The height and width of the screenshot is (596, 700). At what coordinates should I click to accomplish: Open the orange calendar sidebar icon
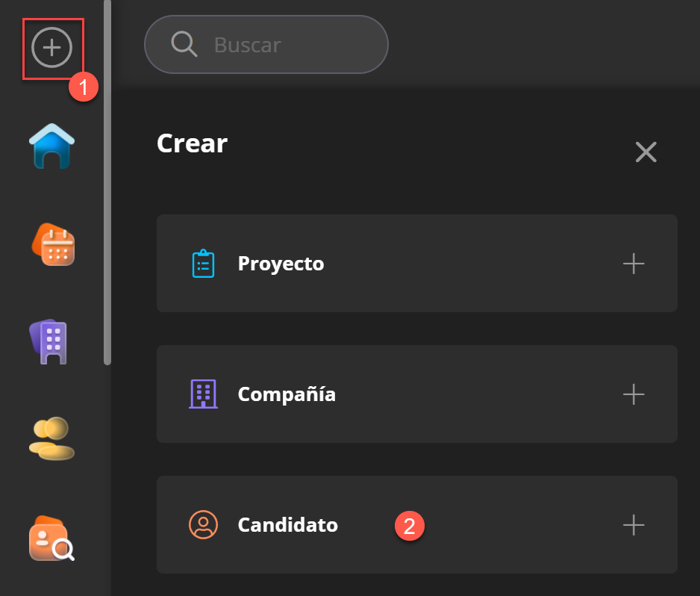coord(53,245)
